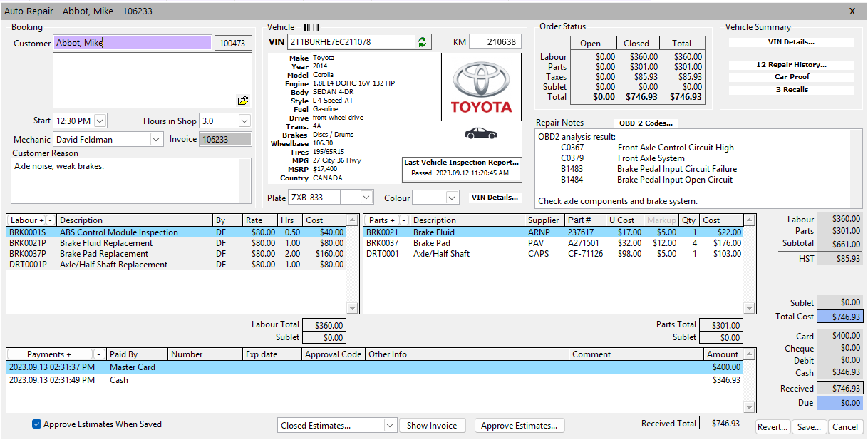Open the Hours in Shop dropdown
This screenshot has width=868, height=440.
tap(244, 121)
